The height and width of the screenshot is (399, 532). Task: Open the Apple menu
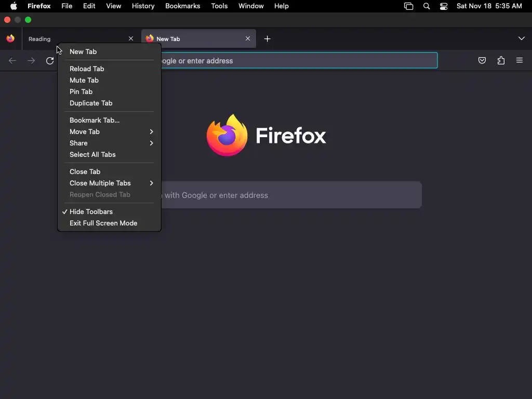[14, 6]
